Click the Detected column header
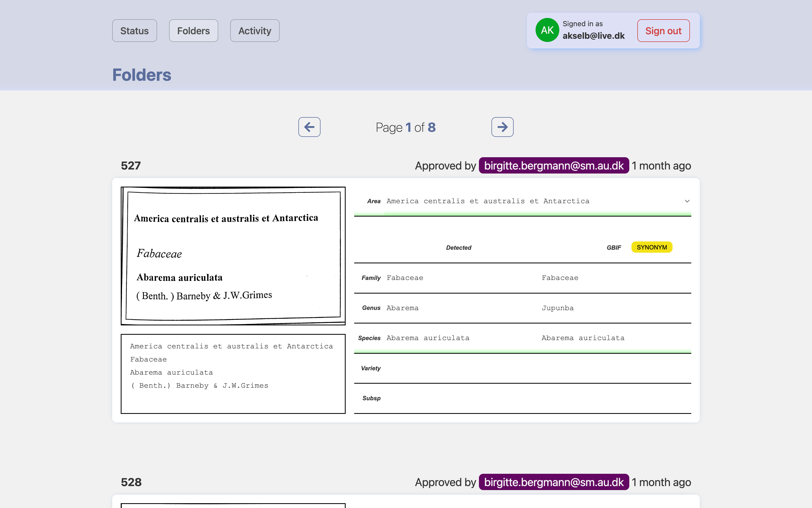The height and width of the screenshot is (508, 812). pos(459,248)
